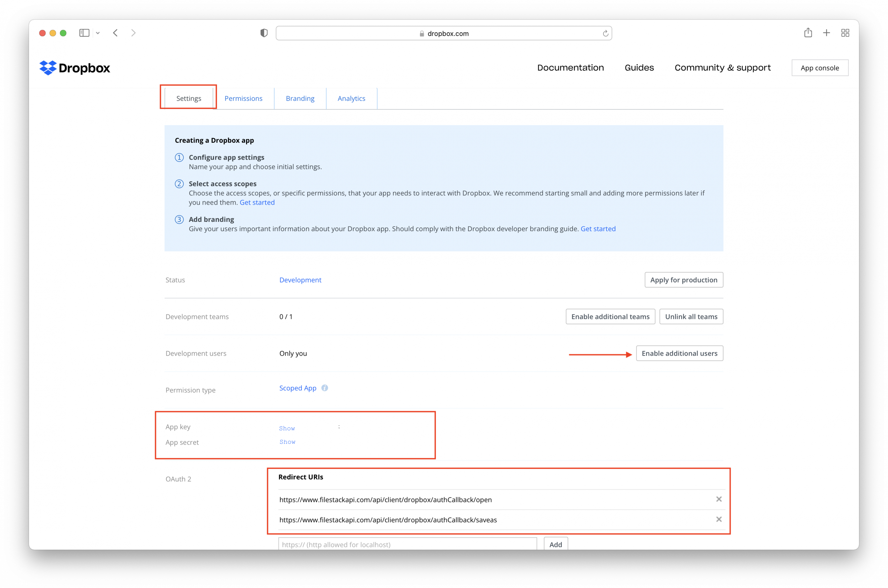Open new tab with plus icon
Image resolution: width=888 pixels, height=588 pixels.
tap(826, 33)
